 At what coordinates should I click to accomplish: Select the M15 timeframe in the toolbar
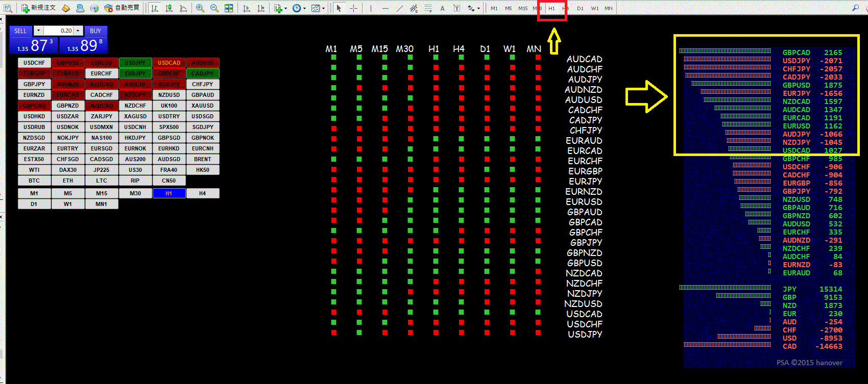point(523,8)
